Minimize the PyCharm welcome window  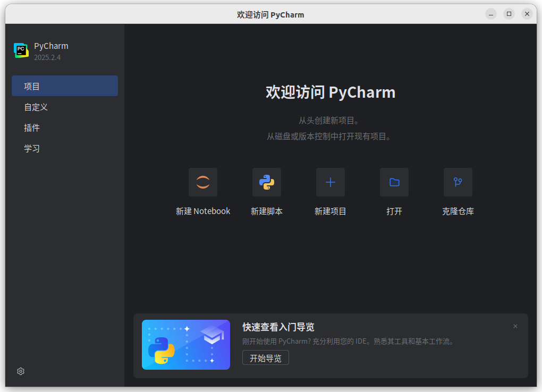coord(491,14)
